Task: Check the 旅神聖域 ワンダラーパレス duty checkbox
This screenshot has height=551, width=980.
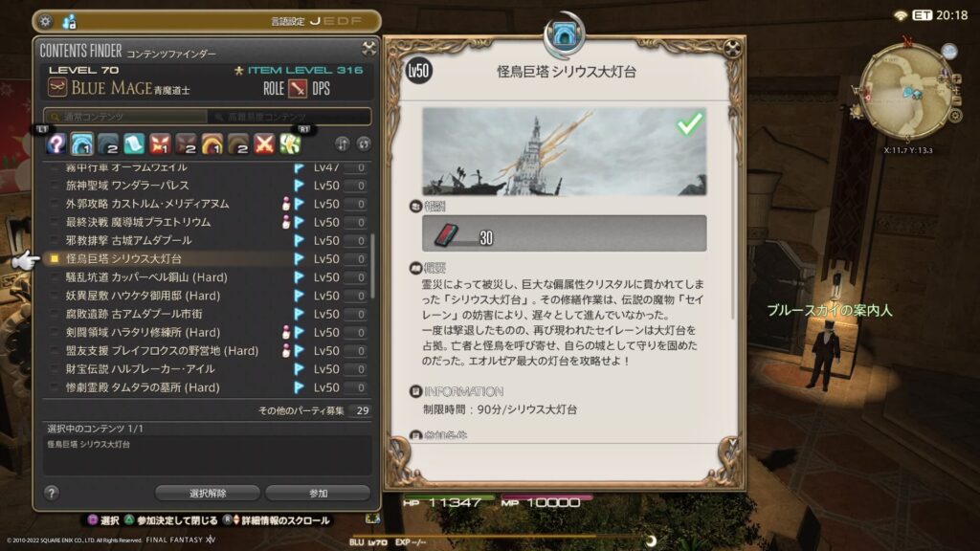Action: tap(55, 186)
